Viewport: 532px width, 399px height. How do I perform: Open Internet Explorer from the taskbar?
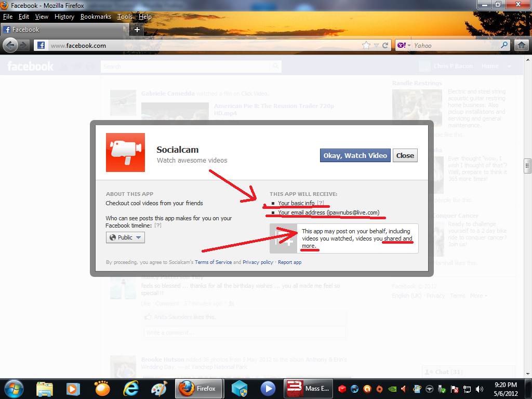click(131, 388)
